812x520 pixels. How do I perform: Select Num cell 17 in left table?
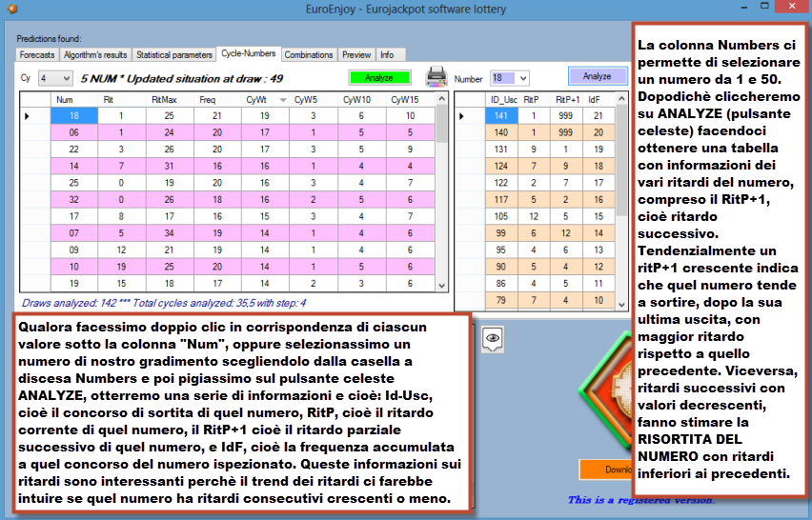click(74, 216)
